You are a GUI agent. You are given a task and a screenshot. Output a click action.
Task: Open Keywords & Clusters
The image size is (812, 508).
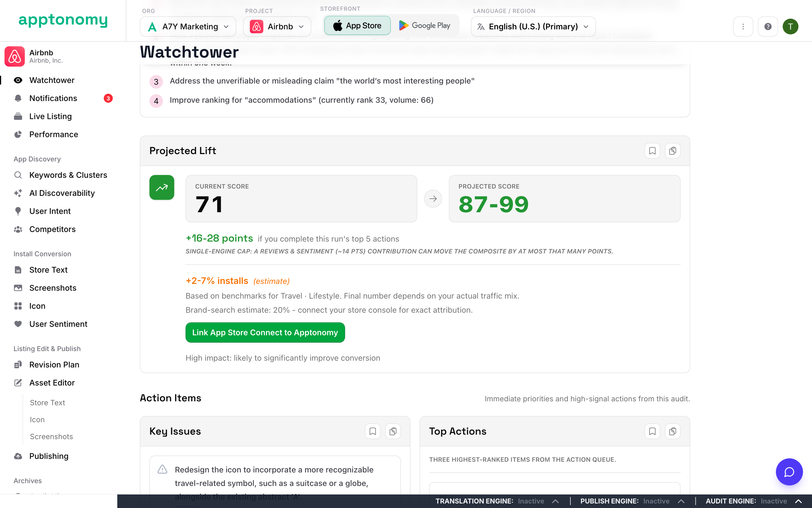(x=68, y=175)
